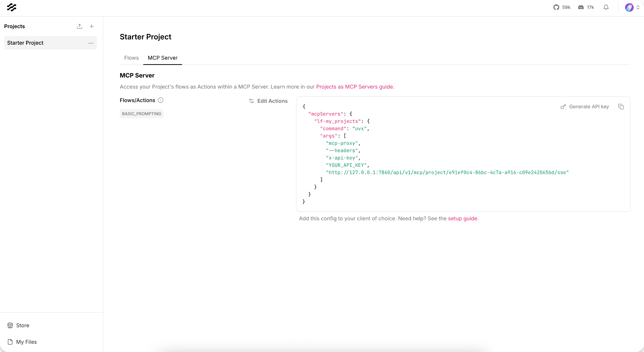Screen dimensions: 644x352
Task: Switch to the Flows tab
Action: tap(131, 58)
